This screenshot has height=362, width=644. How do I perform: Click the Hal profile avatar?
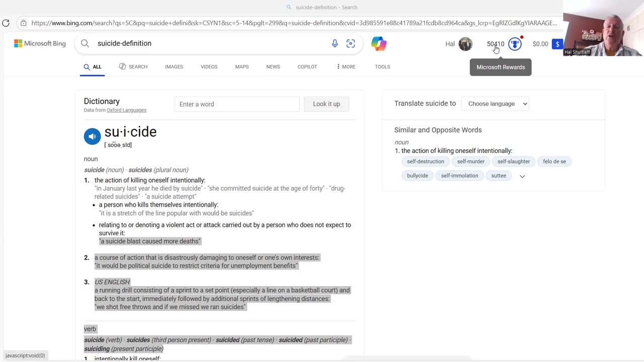click(x=465, y=44)
